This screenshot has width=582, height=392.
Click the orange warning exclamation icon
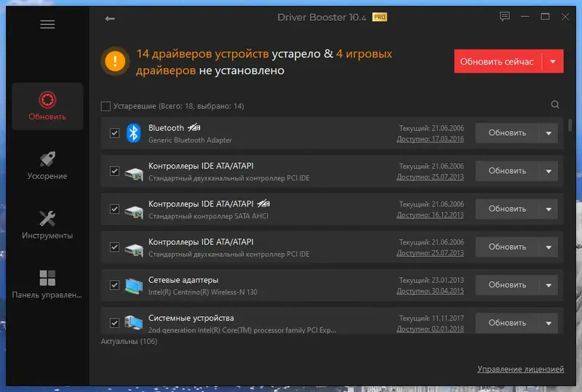pos(115,61)
